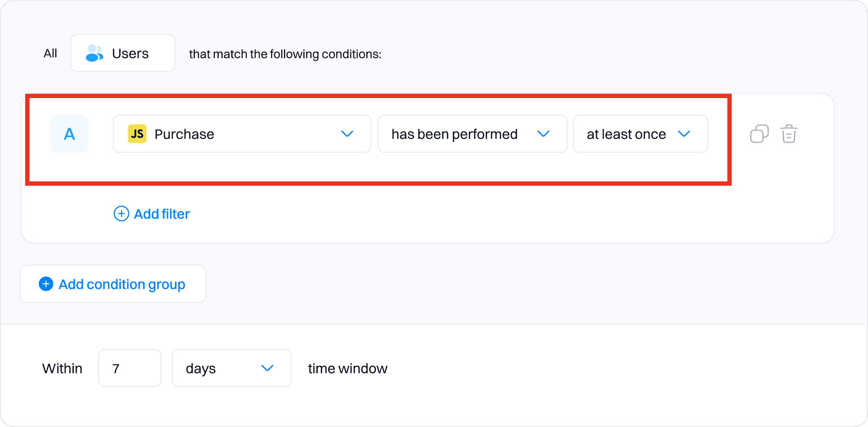This screenshot has width=868, height=427.
Task: Click the duplicate condition icon
Action: [x=759, y=134]
